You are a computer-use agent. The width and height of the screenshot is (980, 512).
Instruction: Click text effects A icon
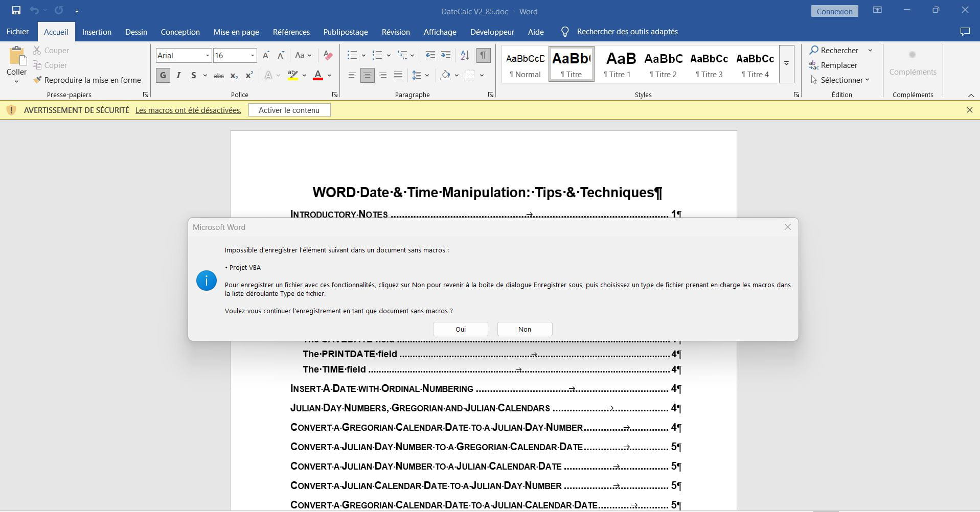tap(268, 75)
